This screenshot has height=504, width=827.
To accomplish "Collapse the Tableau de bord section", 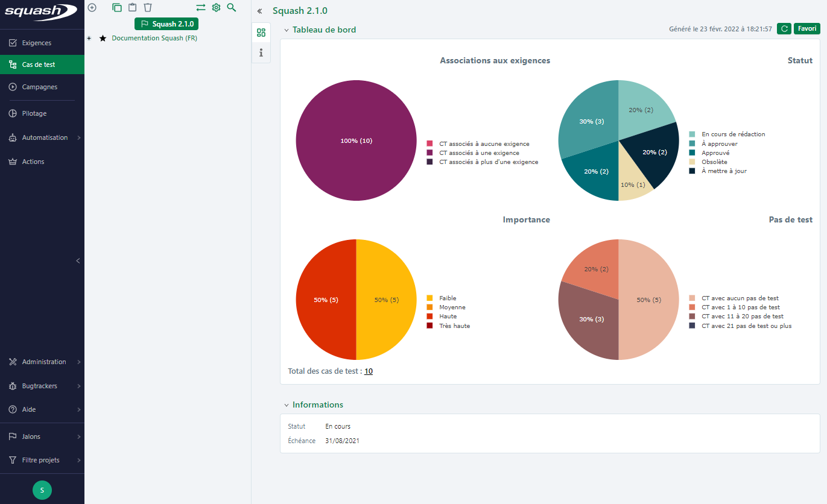I will coord(287,30).
